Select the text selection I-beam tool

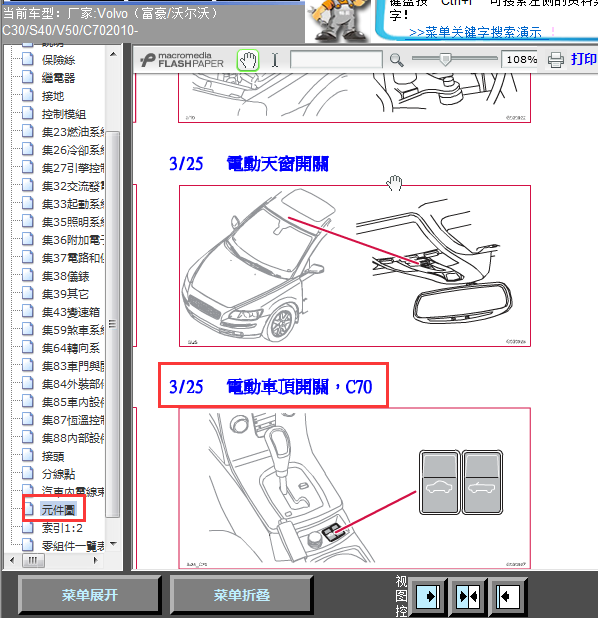click(275, 60)
